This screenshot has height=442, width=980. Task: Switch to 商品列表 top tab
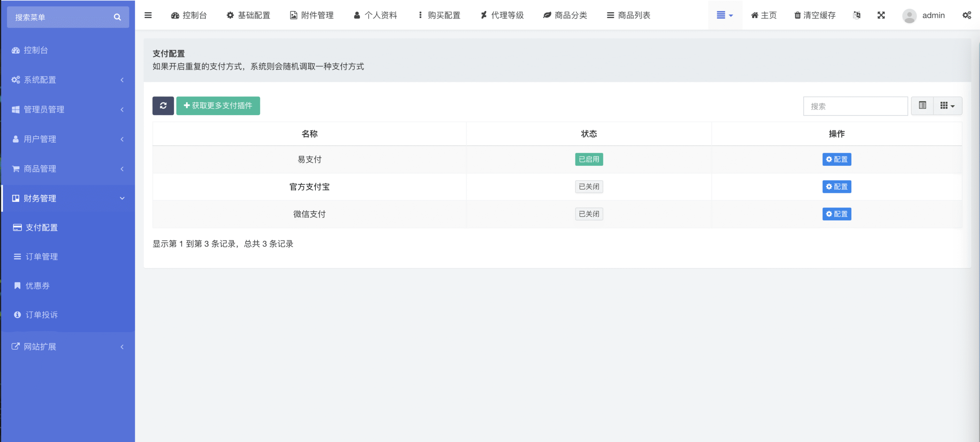click(629, 15)
